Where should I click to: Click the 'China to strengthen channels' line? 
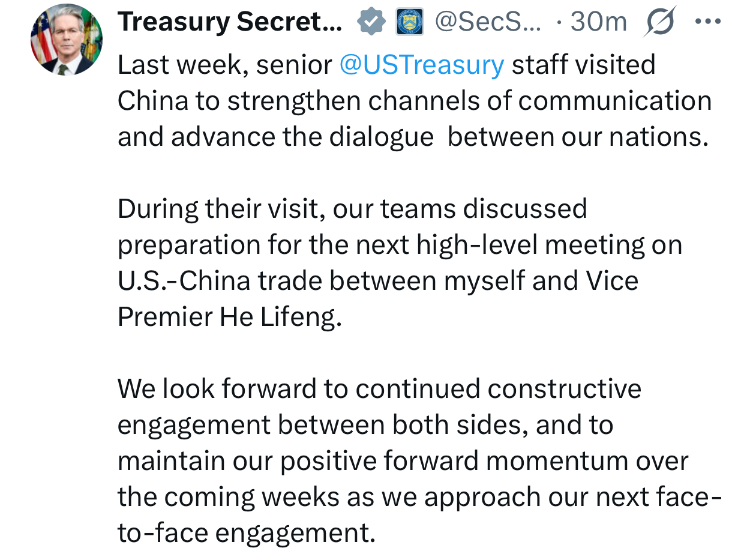tap(414, 101)
